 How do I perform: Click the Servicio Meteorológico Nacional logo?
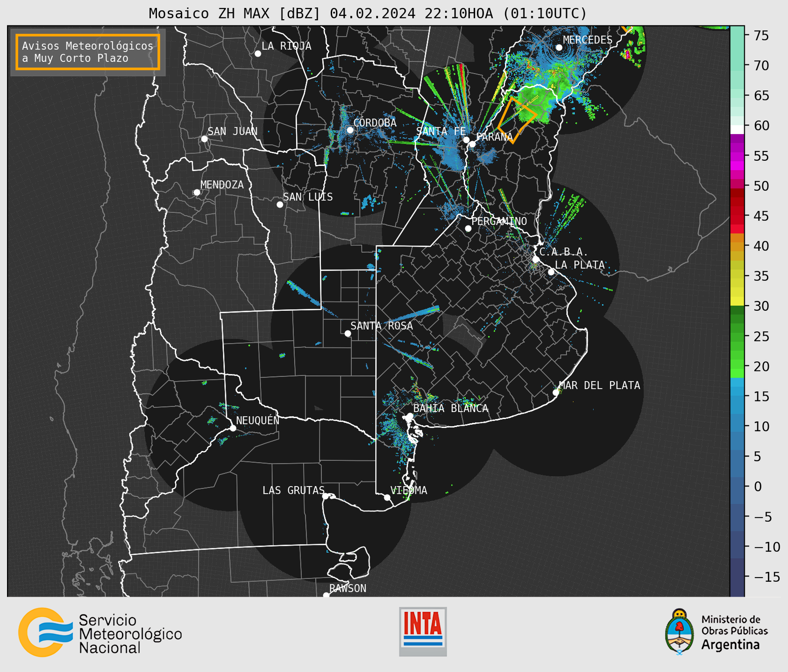tap(100, 632)
